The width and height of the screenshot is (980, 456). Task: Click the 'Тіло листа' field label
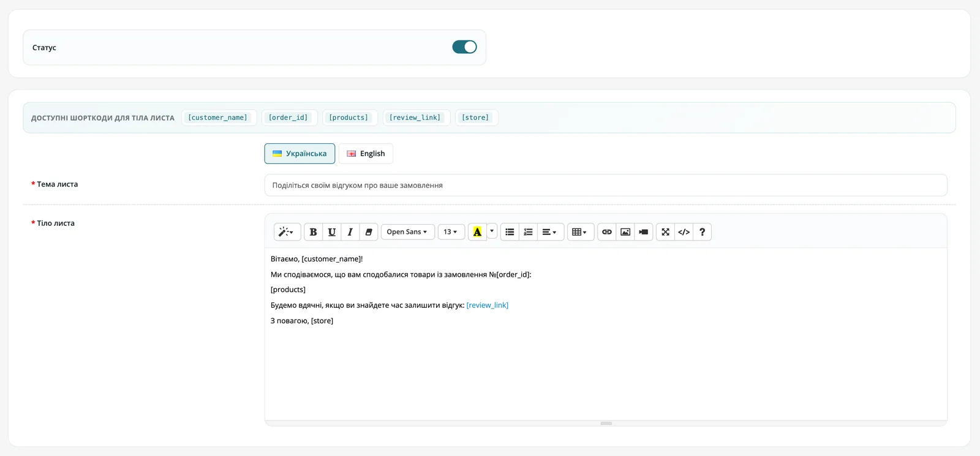coord(56,223)
